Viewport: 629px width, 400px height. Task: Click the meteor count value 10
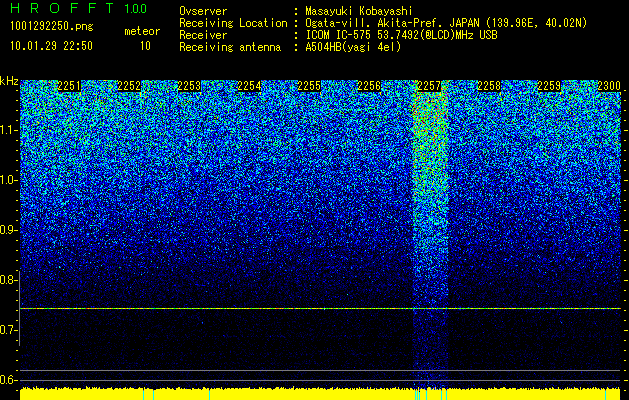[145, 46]
